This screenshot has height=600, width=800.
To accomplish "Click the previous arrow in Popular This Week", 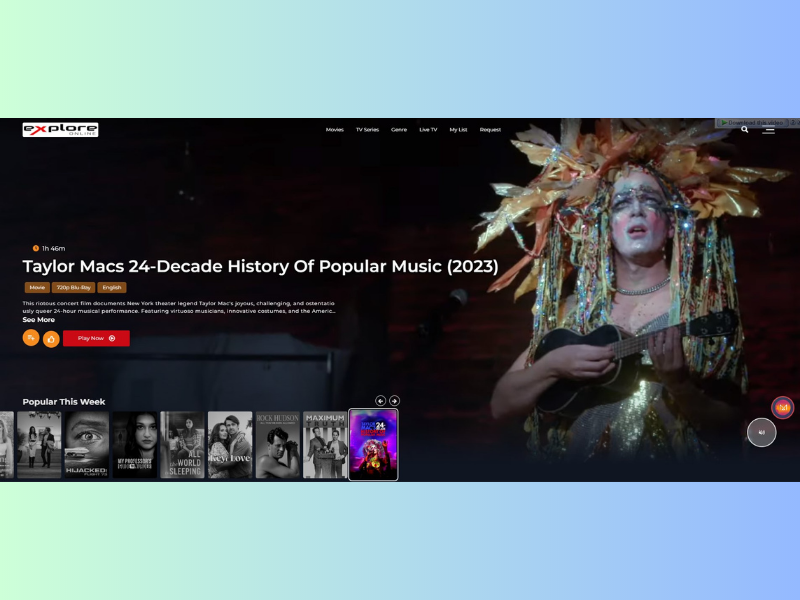I will 381,401.
